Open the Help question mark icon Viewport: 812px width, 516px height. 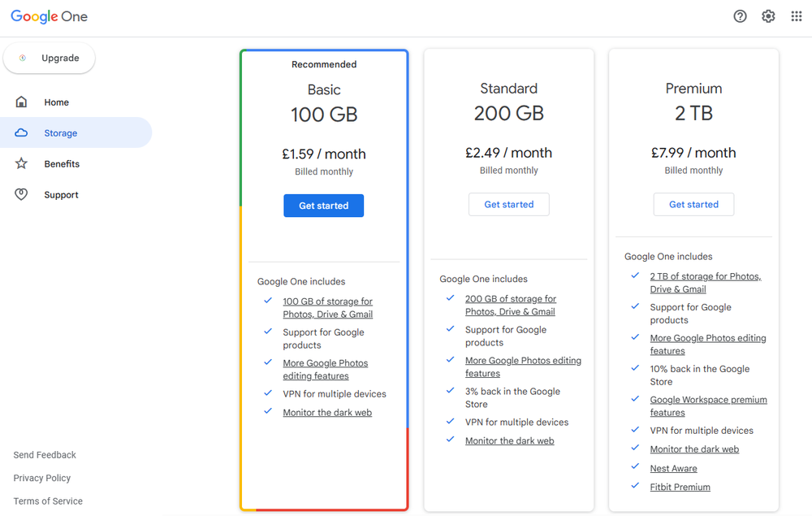[740, 16]
